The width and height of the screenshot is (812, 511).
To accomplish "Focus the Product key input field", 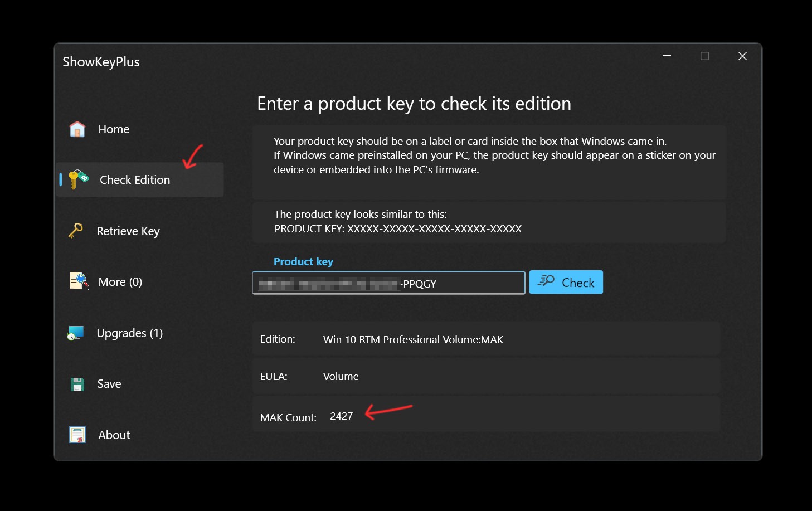I will [389, 283].
